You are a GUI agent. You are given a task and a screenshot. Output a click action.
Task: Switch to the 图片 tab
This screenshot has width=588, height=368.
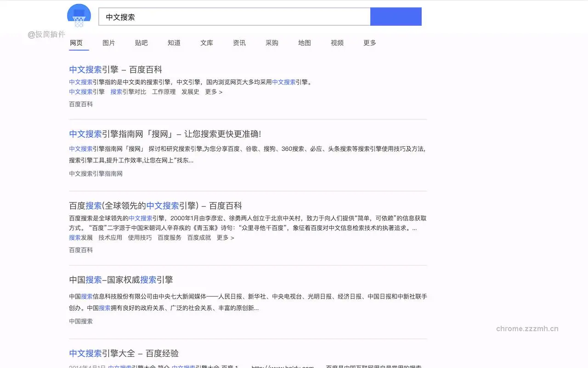tap(109, 43)
